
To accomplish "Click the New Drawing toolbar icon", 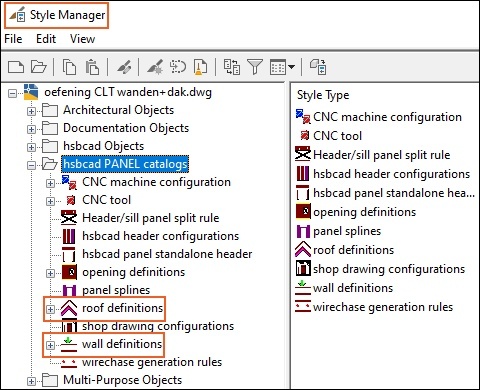I will [16, 67].
